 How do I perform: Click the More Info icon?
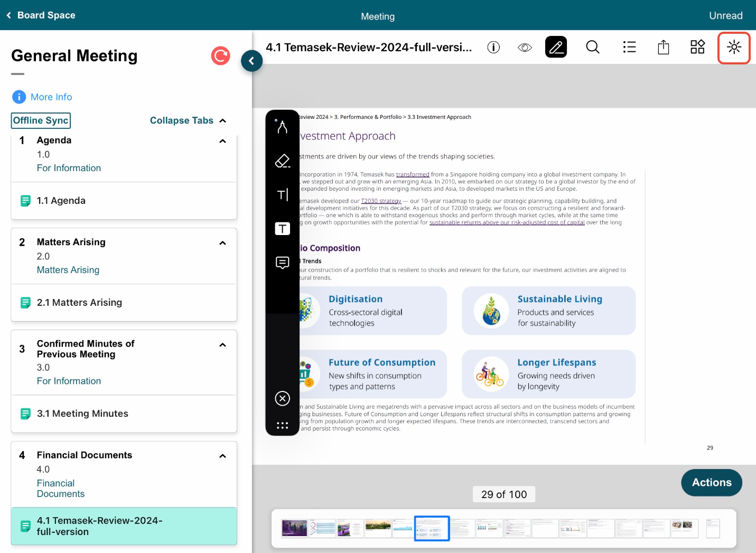[19, 97]
